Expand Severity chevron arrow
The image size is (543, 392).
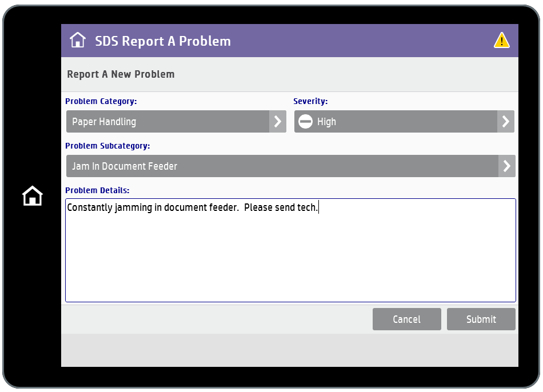(x=506, y=122)
